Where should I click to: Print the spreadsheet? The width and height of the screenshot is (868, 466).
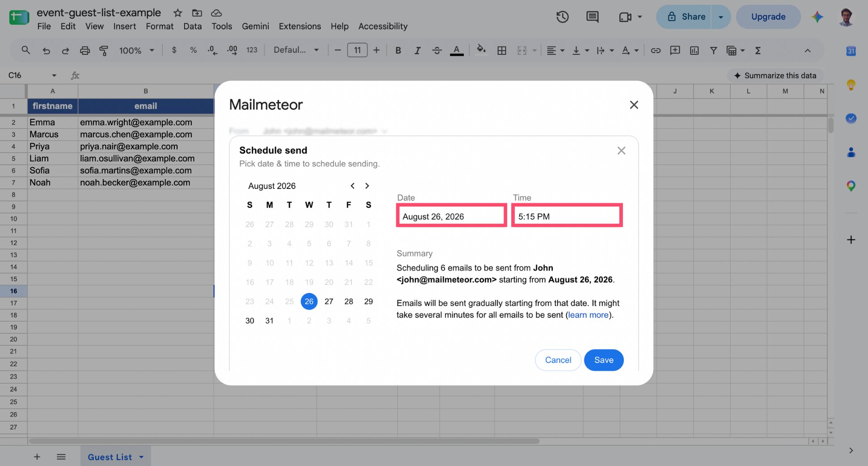point(85,50)
